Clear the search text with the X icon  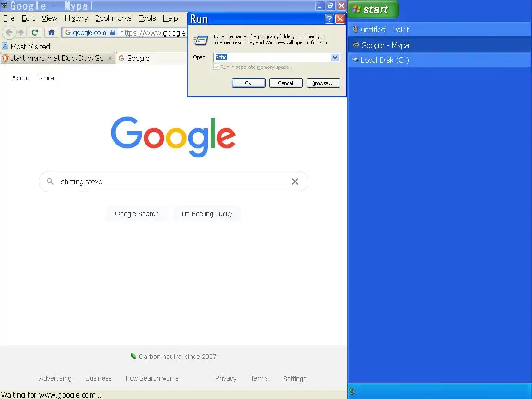point(295,181)
